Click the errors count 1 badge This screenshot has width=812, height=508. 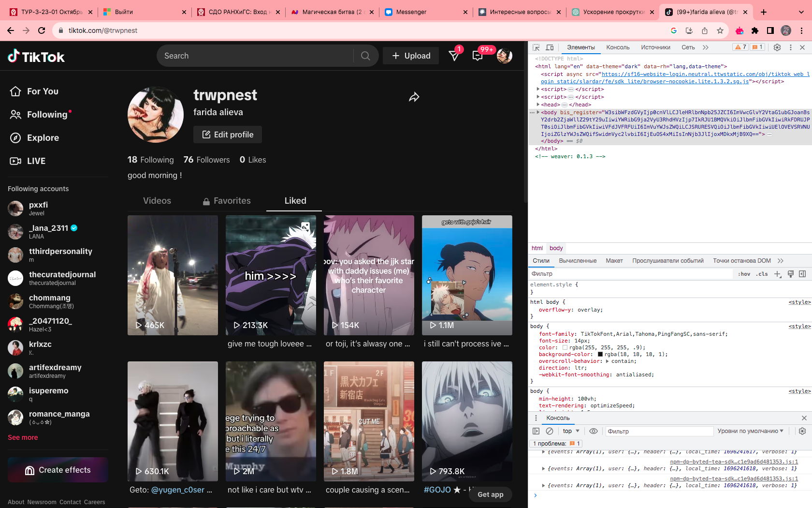click(757, 47)
